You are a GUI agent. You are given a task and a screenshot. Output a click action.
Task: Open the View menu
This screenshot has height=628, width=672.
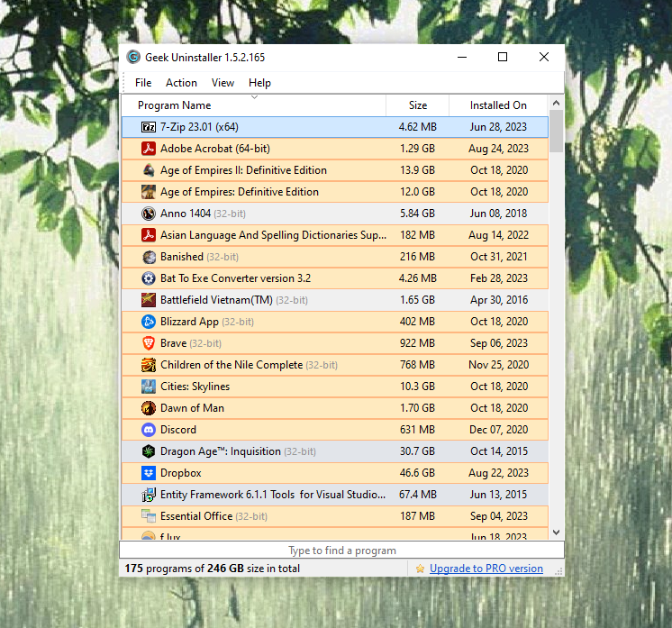click(222, 83)
